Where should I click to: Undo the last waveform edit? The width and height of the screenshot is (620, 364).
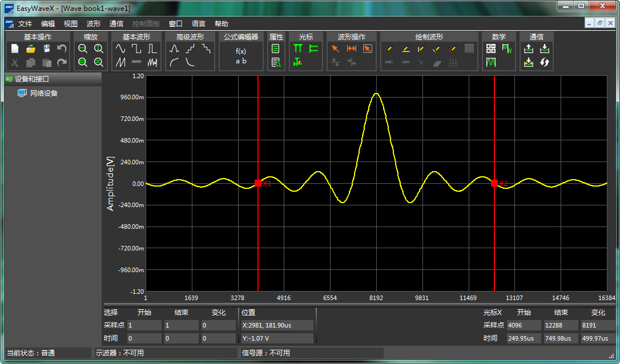click(x=62, y=49)
